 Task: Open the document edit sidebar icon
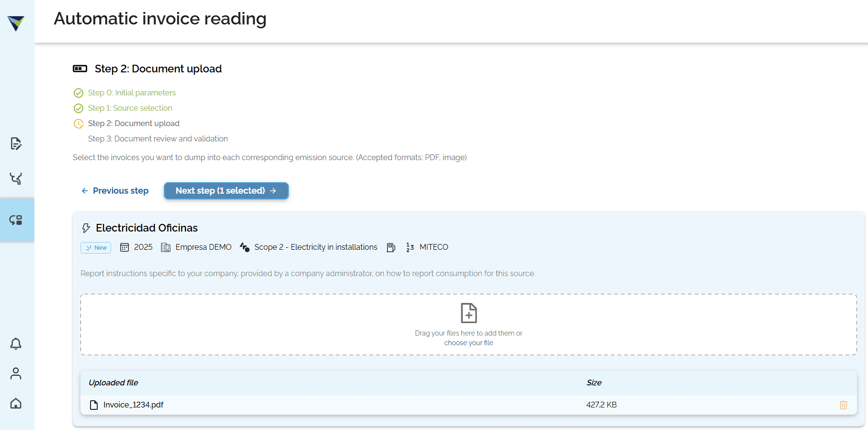pos(16,143)
